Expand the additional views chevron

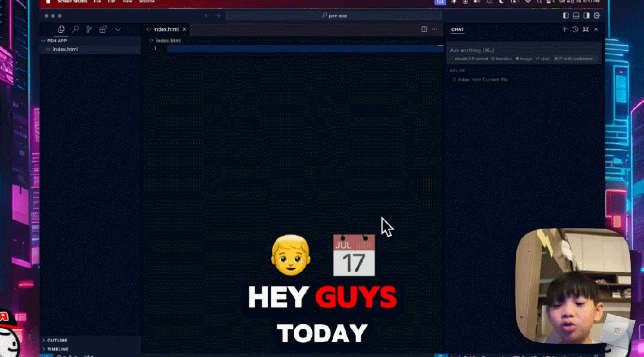pos(117,29)
